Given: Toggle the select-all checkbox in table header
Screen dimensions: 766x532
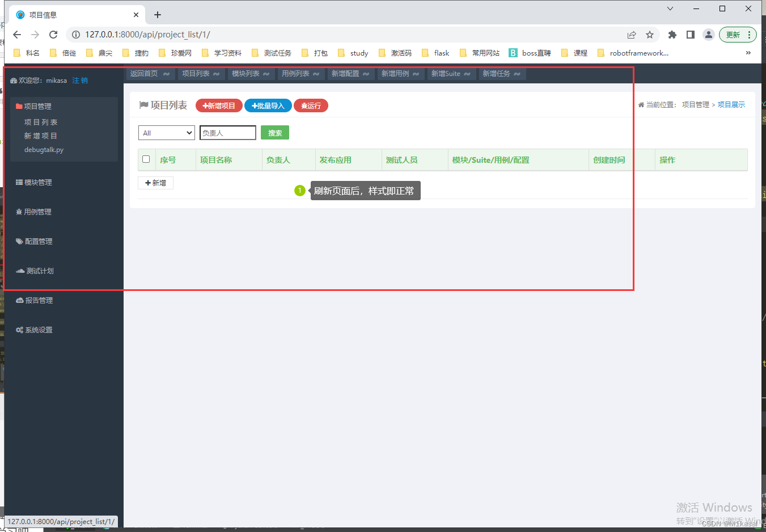Looking at the screenshot, I should (146, 159).
